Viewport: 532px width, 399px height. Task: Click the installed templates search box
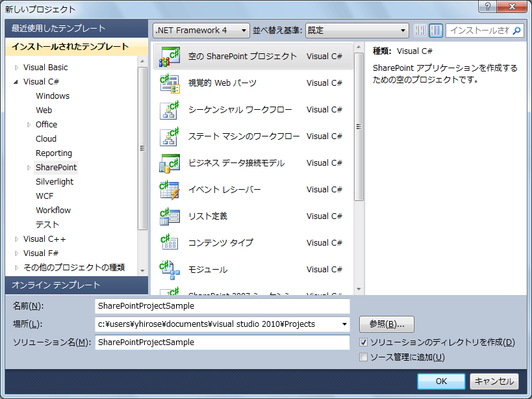tap(479, 31)
